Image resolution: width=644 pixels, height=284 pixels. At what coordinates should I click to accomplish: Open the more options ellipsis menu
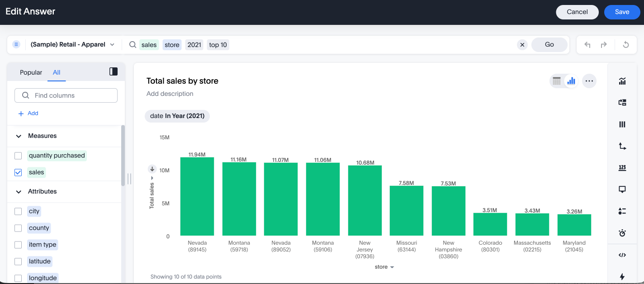pyautogui.click(x=589, y=81)
